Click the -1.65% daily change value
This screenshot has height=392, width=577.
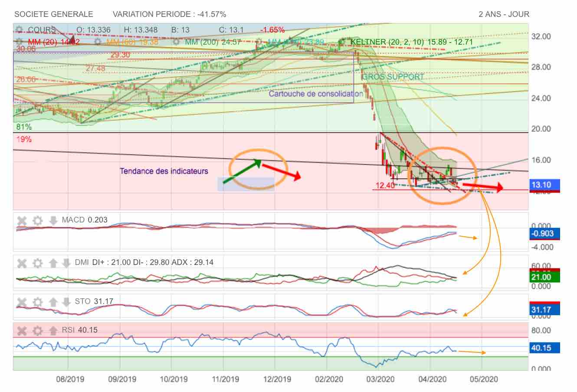point(272,30)
